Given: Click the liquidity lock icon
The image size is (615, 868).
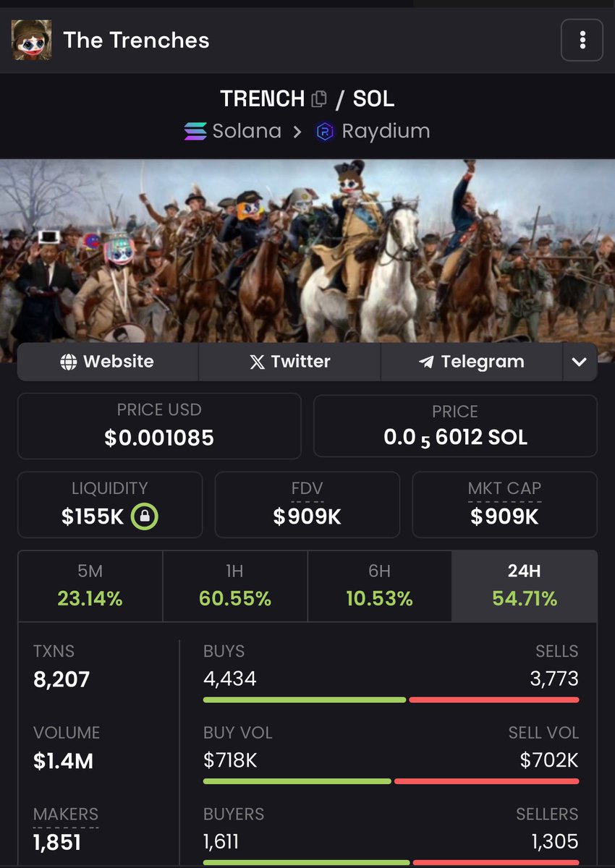Looking at the screenshot, I should coord(145,516).
